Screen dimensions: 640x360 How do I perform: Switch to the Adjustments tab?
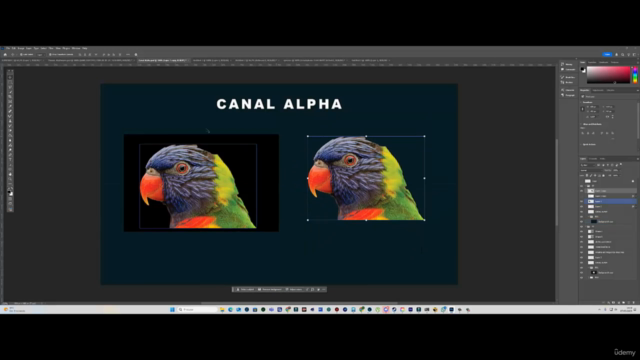click(598, 90)
